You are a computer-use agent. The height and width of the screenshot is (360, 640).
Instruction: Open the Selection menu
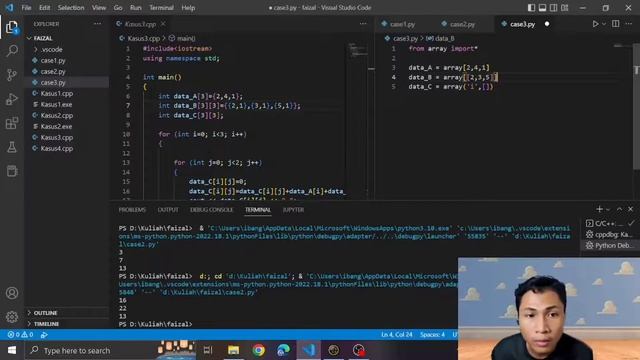(x=71, y=8)
